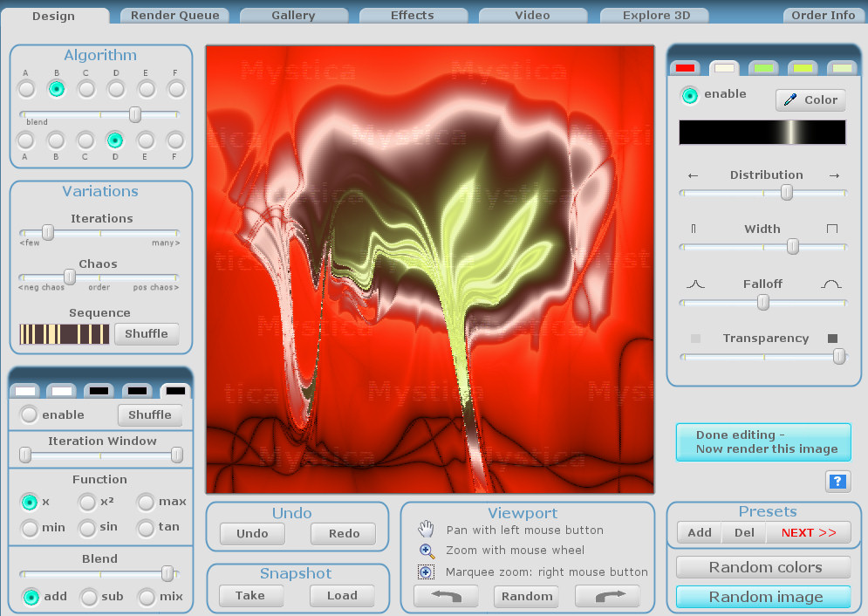868x616 pixels.
Task: Select the pale green color layer tab
Action: (842, 68)
